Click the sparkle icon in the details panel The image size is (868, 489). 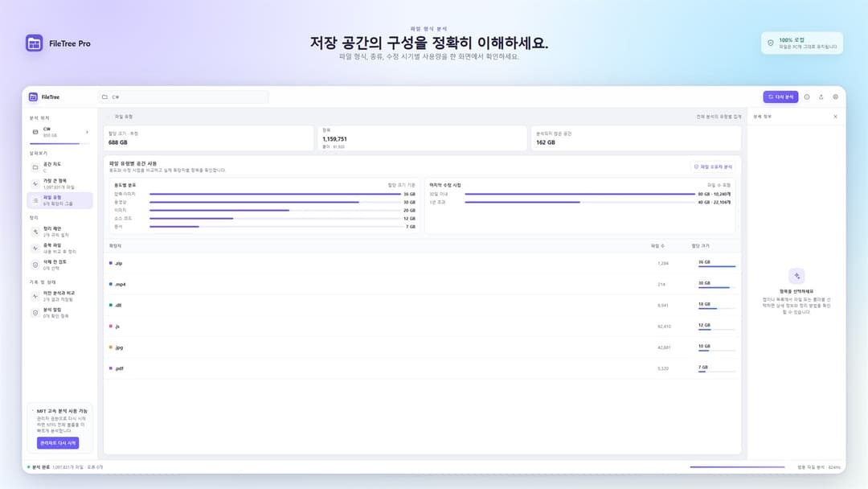pyautogui.click(x=796, y=276)
